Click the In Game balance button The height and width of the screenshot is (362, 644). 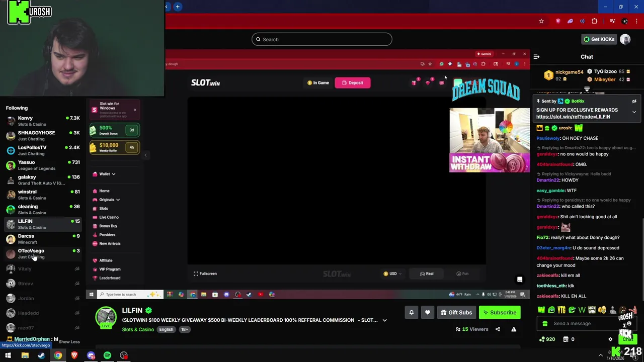[318, 83]
